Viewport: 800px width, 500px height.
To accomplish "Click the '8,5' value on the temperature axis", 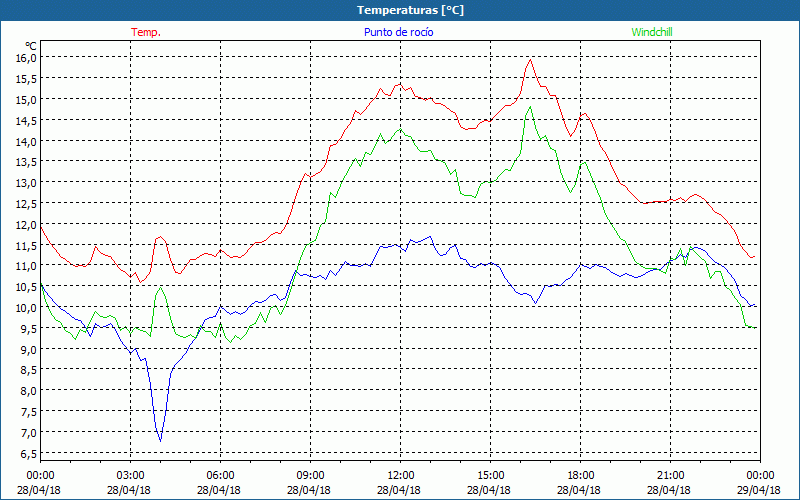I will (x=29, y=370).
